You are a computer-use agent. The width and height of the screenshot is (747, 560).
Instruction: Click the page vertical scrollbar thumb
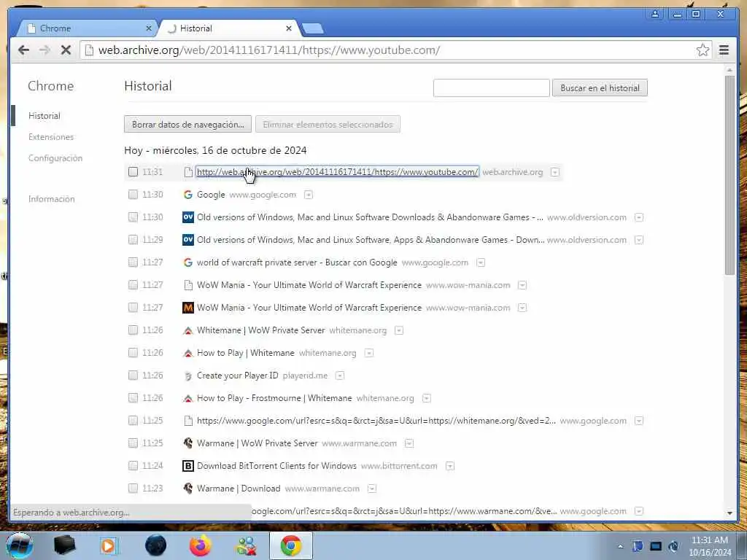tap(729, 174)
